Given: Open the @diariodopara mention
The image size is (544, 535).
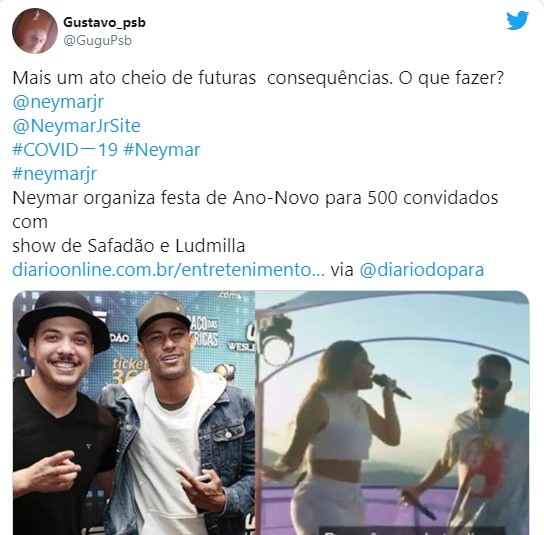Looking at the screenshot, I should pos(422,270).
